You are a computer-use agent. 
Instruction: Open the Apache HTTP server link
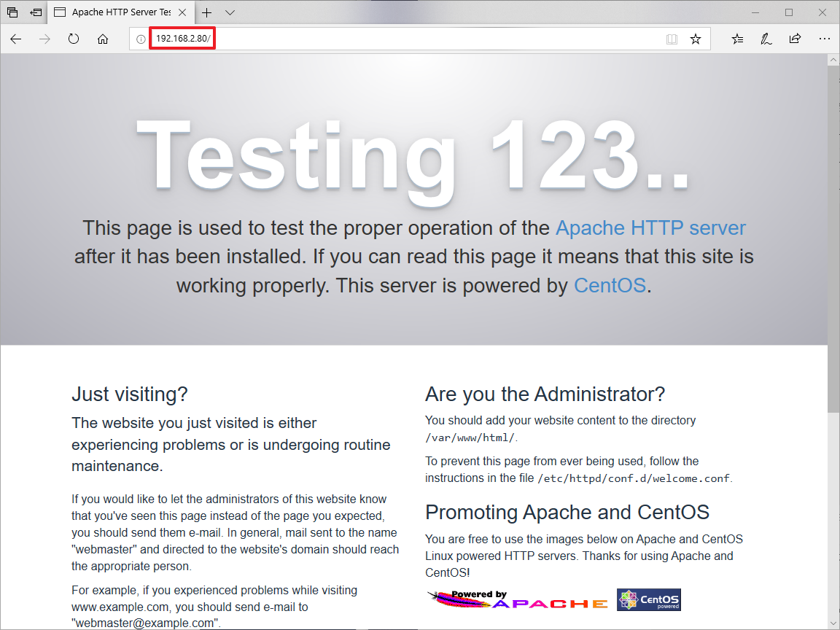tap(650, 228)
